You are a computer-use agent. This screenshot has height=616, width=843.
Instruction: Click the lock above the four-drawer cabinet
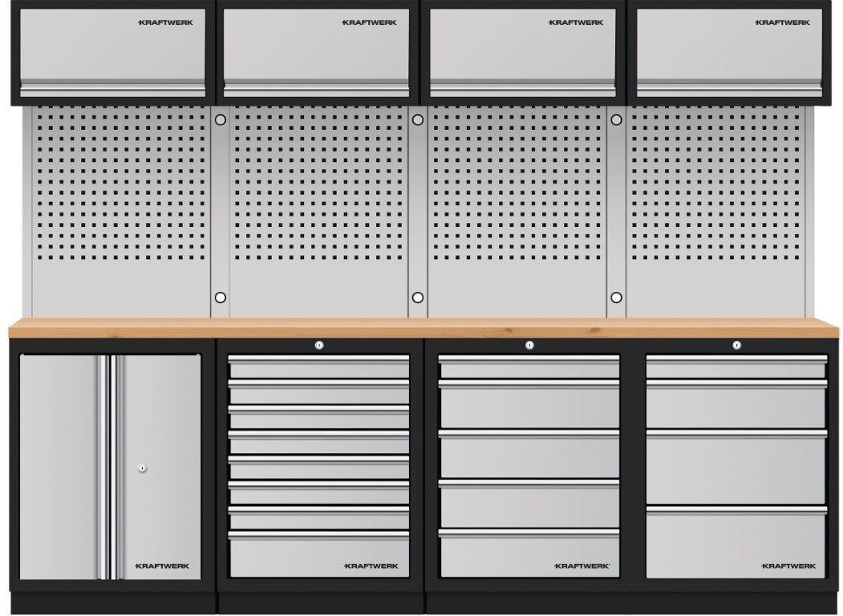point(736,346)
